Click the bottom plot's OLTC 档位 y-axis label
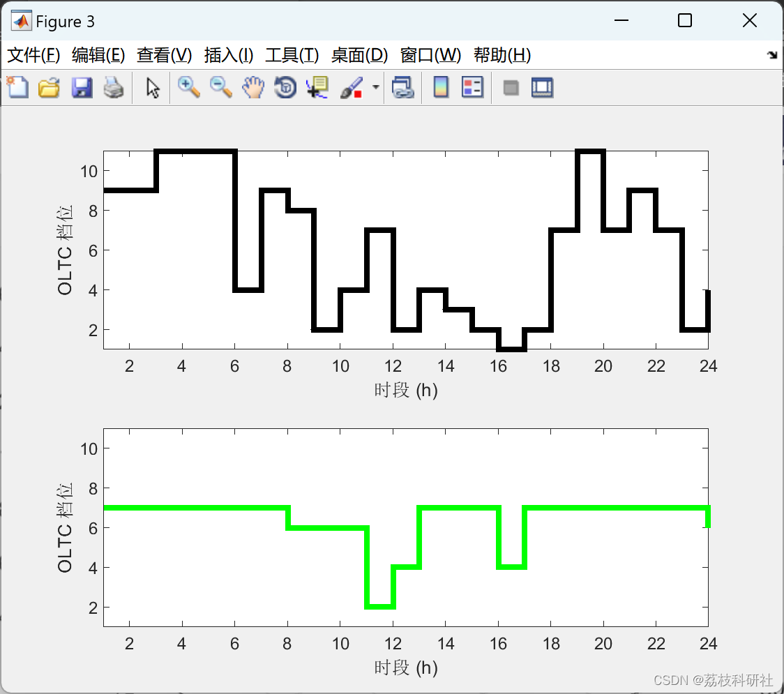This screenshot has height=694, width=784. coord(65,527)
